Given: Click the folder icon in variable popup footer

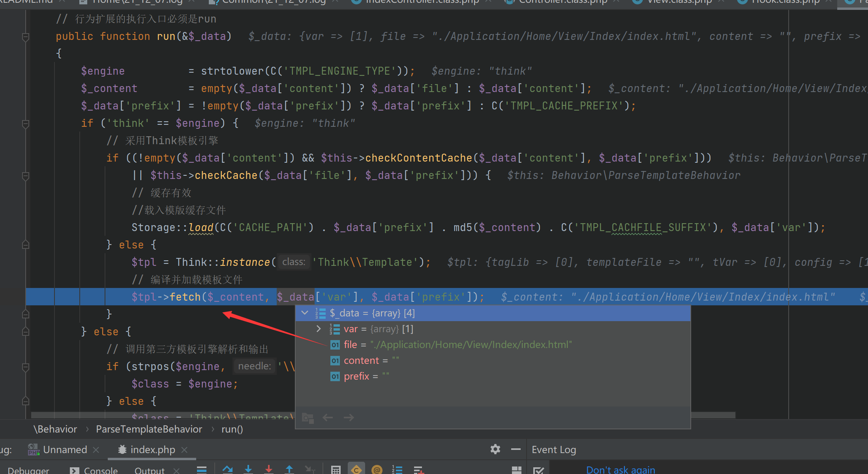Looking at the screenshot, I should point(307,418).
